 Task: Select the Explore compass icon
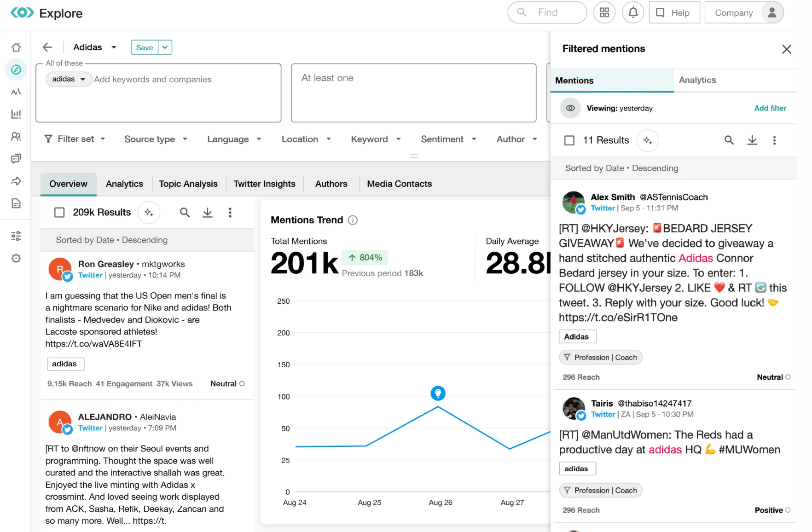tap(16, 69)
